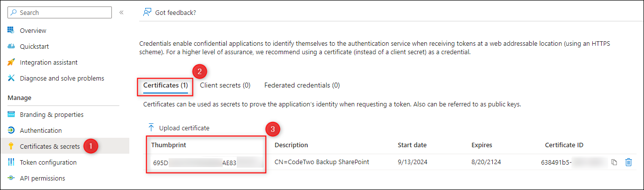Screen dimensions: 644x190
Task: Switch to the Client secrets (0) tab
Action: (225, 85)
